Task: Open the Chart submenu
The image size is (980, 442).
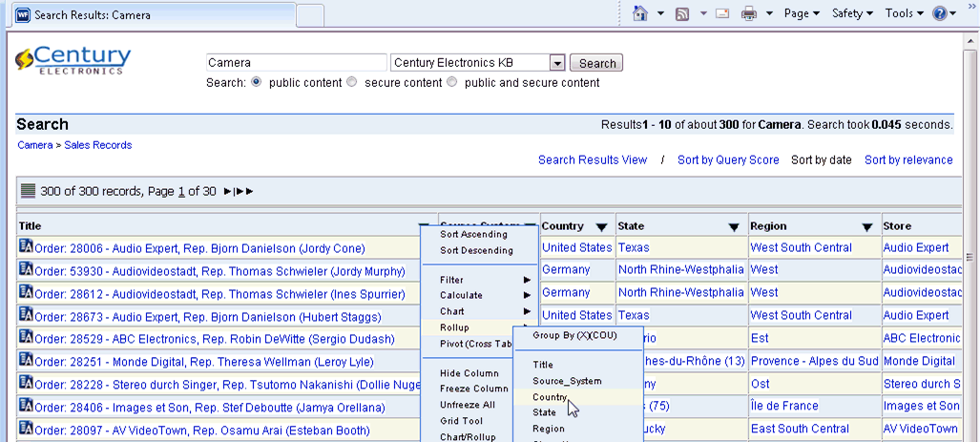Action: point(479,311)
